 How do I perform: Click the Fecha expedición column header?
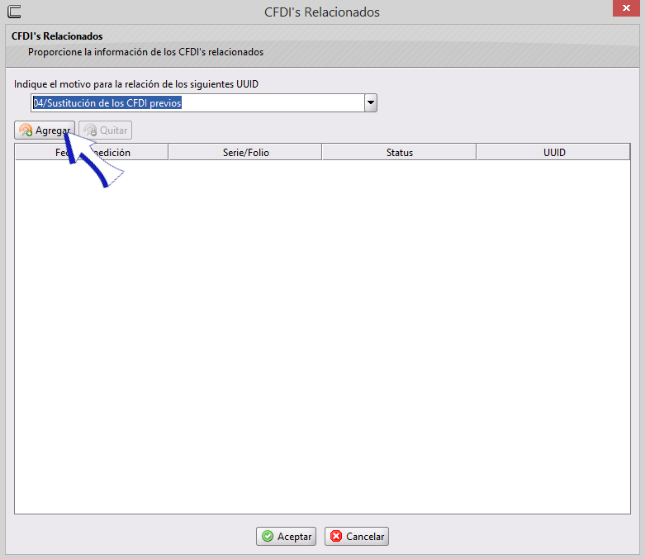click(x=92, y=152)
